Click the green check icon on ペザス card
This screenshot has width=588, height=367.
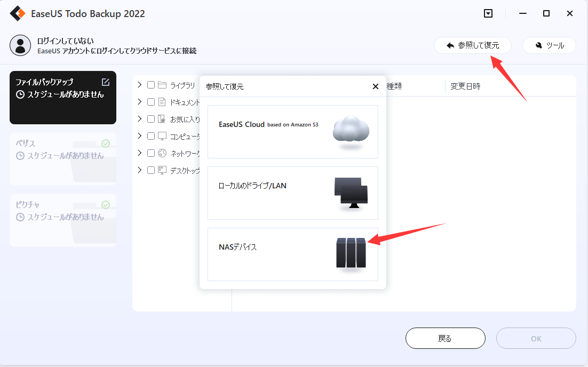[106, 143]
